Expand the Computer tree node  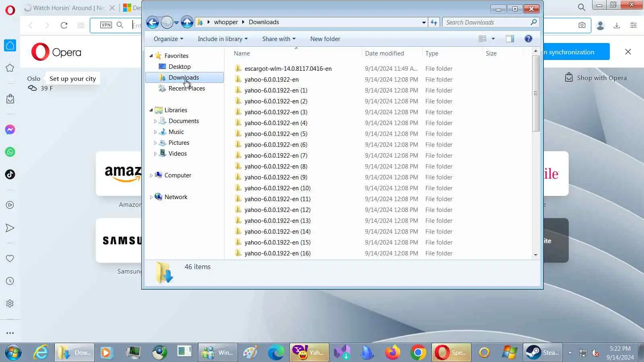pos(151,175)
